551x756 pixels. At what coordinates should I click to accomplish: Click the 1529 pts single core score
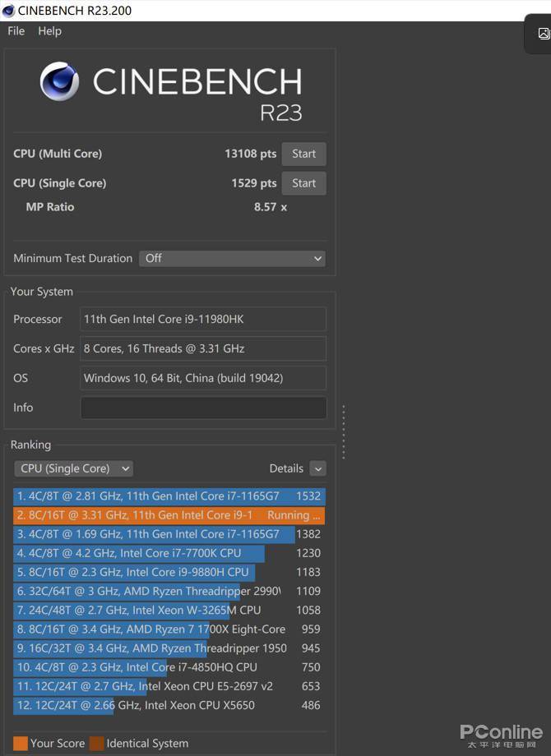[254, 183]
